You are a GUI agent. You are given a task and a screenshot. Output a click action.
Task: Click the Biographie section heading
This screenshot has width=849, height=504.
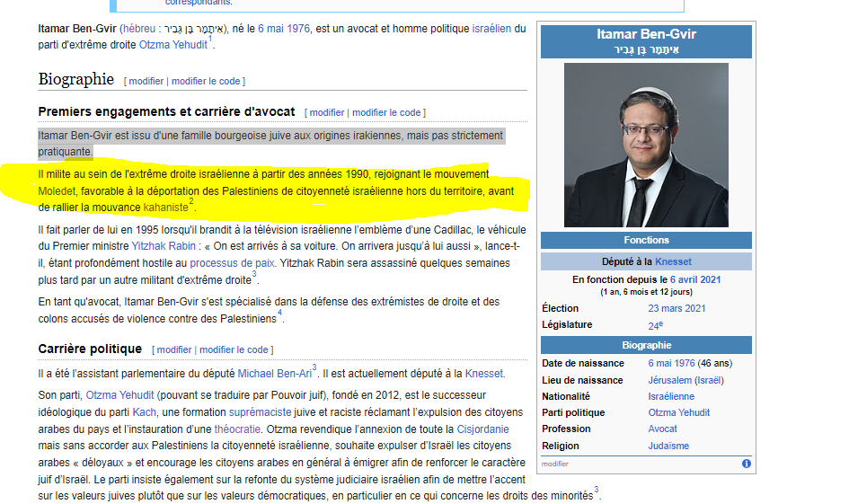point(75,79)
